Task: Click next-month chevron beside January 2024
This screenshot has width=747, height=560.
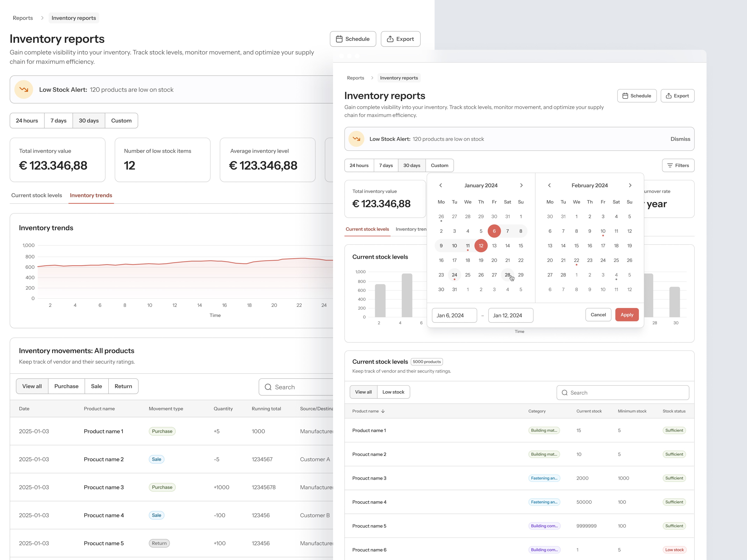Action: pos(521,185)
